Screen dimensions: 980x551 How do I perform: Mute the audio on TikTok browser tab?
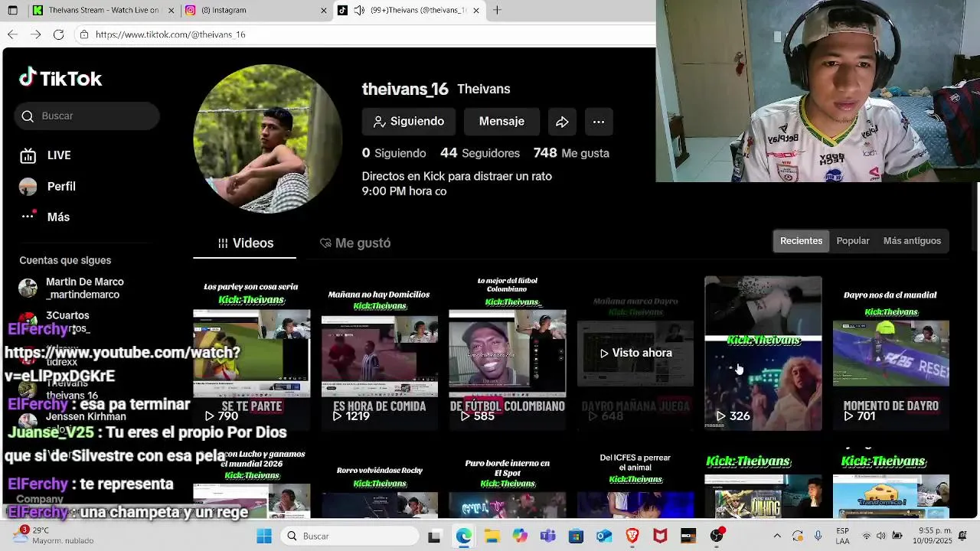point(359,11)
